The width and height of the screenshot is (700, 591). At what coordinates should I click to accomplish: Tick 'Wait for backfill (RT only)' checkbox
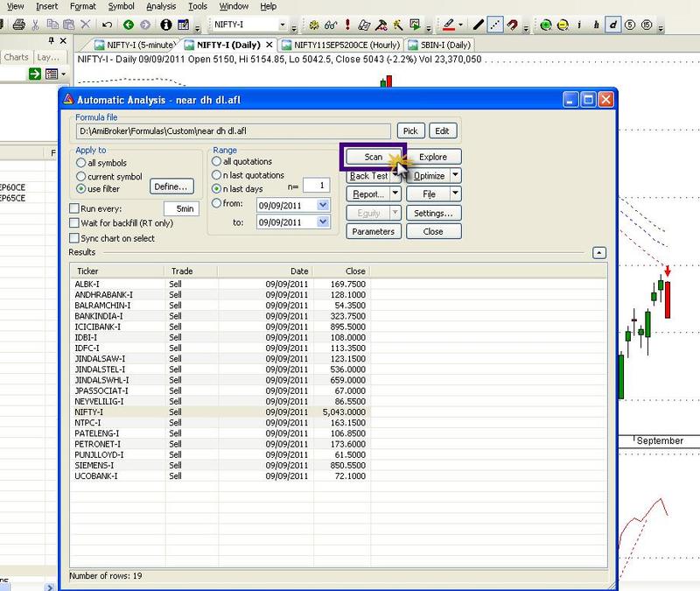pos(74,222)
